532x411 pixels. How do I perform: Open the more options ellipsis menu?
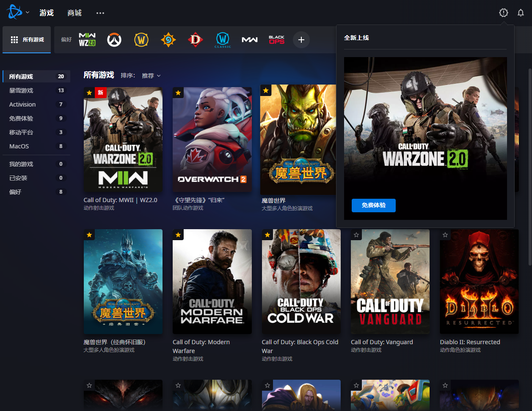(100, 13)
